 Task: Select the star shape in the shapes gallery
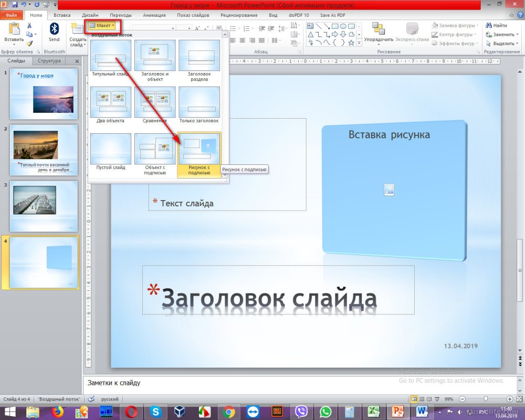[351, 43]
